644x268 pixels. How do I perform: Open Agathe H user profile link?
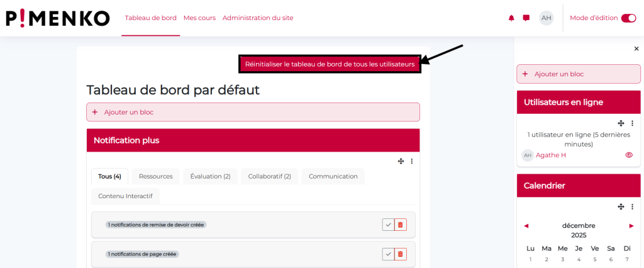pyautogui.click(x=550, y=155)
